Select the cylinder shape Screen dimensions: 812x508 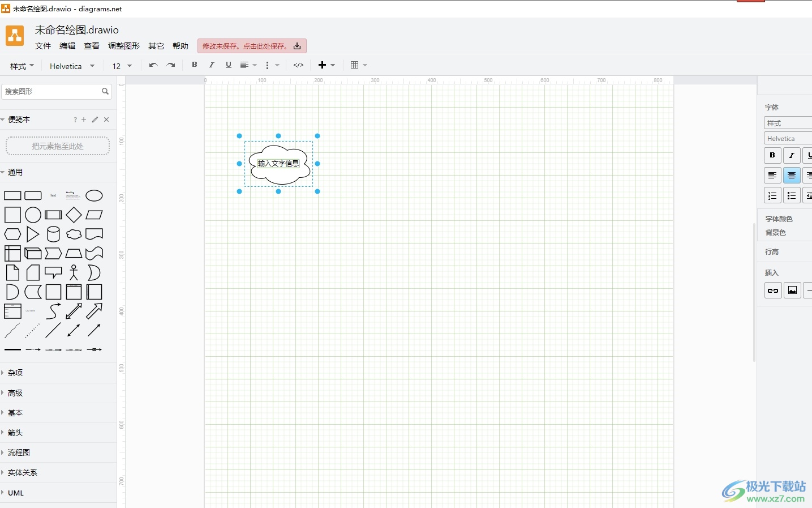coord(53,234)
